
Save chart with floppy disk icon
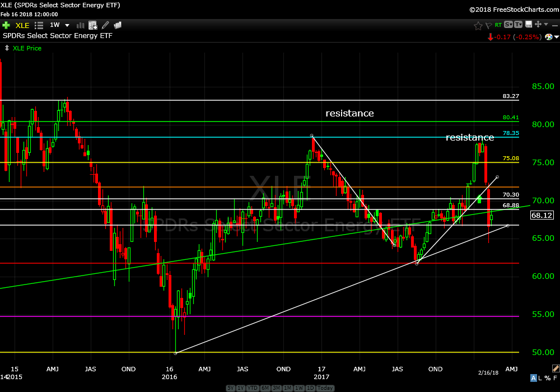[x=528, y=25]
